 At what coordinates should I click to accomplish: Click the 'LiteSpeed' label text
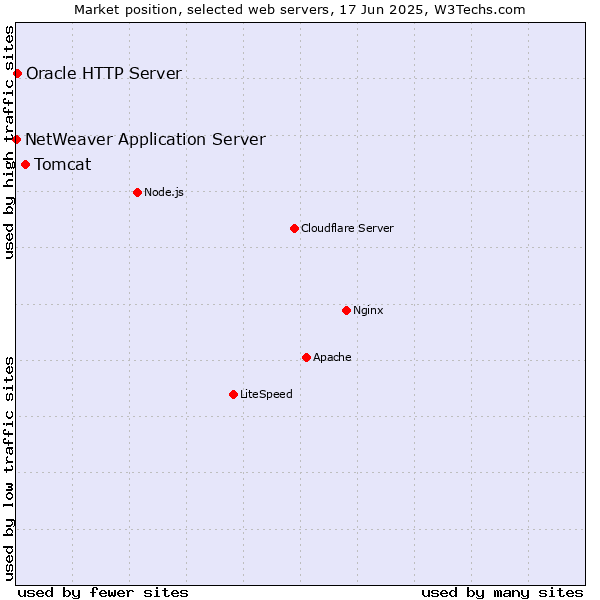coord(266,394)
